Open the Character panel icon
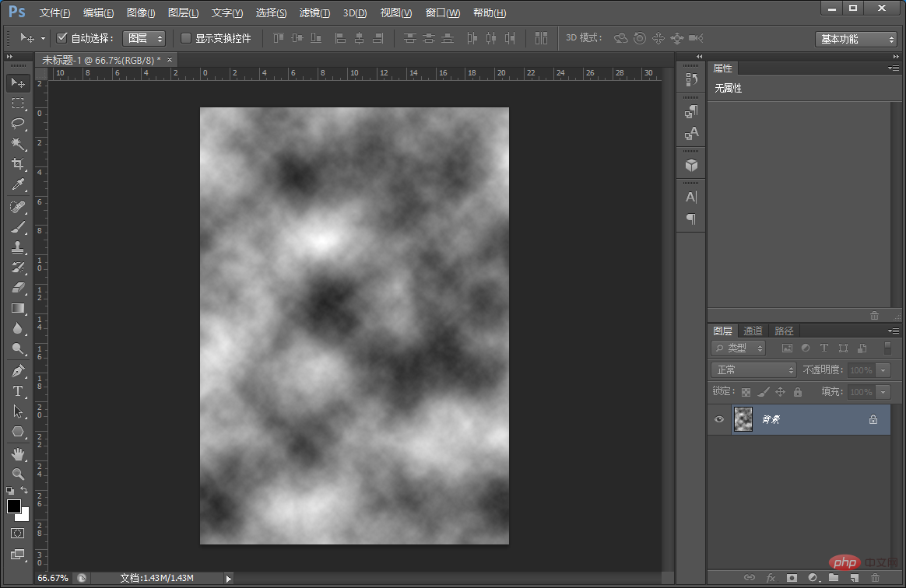 pos(691,197)
